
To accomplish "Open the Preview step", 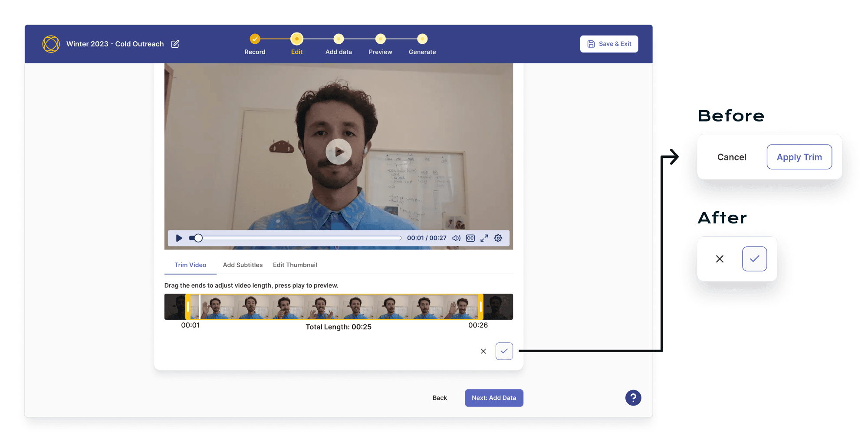I will click(x=381, y=44).
